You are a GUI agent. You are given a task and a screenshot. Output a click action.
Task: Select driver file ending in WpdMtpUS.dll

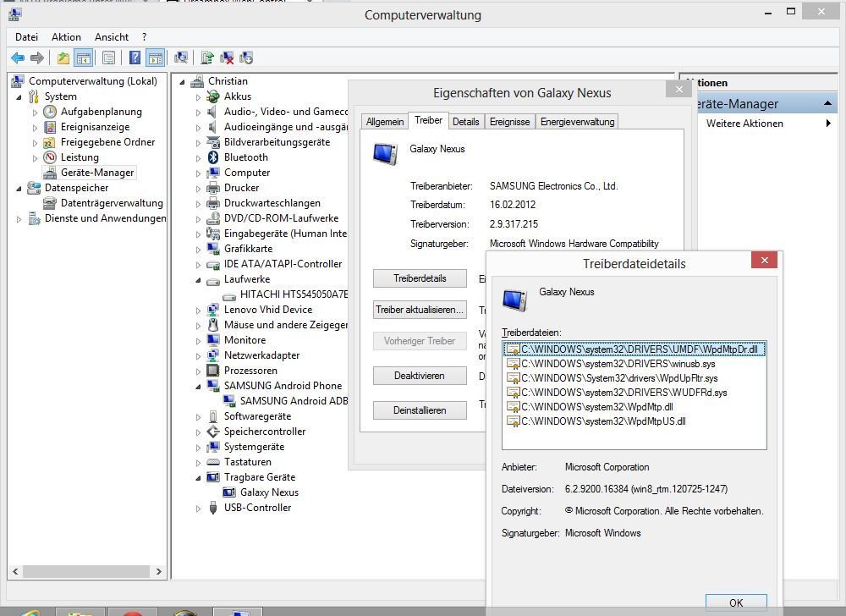(603, 421)
